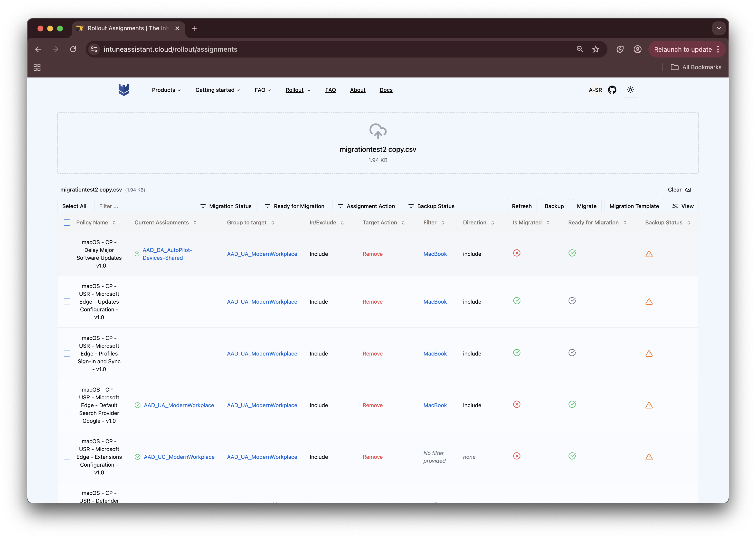Click the Refresh button
The width and height of the screenshot is (756, 539).
click(x=521, y=206)
